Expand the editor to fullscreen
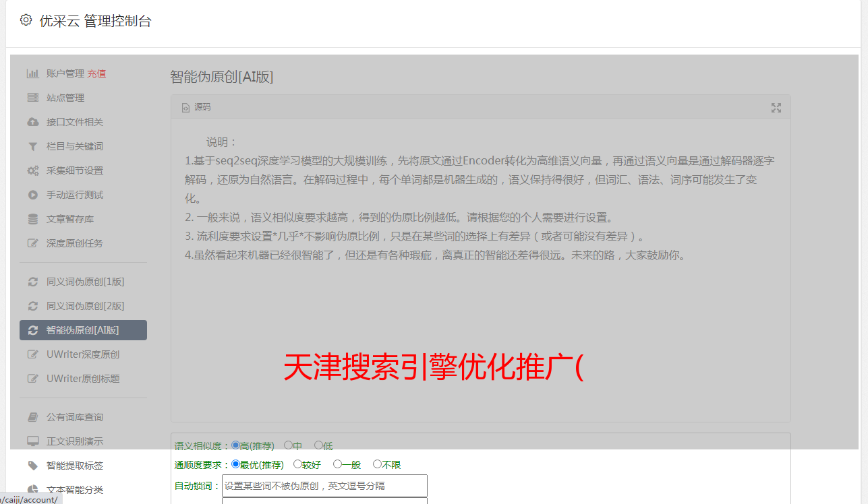868x504 pixels. coord(776,108)
